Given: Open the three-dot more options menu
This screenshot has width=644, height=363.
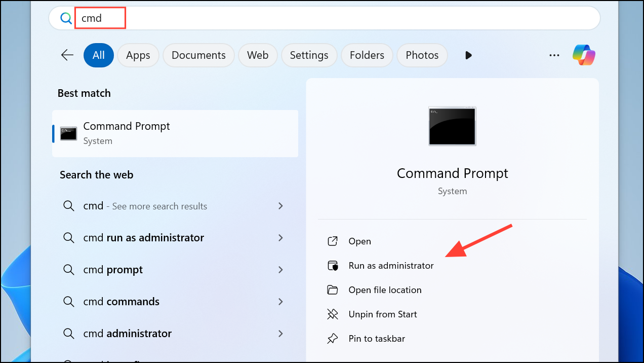Looking at the screenshot, I should tap(554, 55).
